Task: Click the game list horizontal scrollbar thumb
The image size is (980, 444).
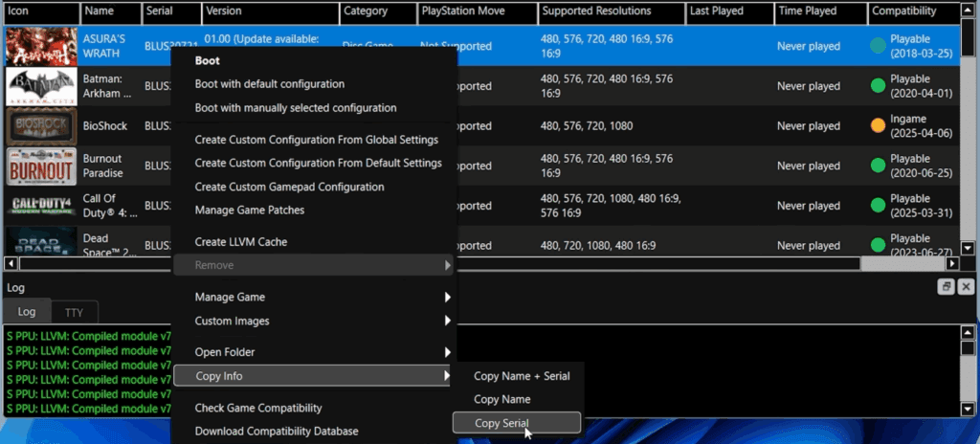Action: (x=439, y=263)
